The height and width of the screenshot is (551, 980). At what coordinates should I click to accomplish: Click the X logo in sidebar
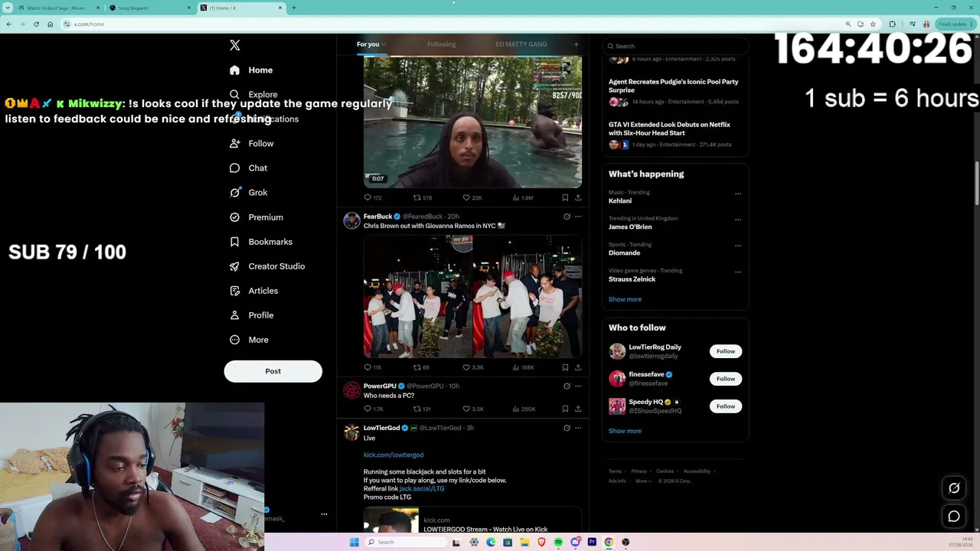point(235,45)
